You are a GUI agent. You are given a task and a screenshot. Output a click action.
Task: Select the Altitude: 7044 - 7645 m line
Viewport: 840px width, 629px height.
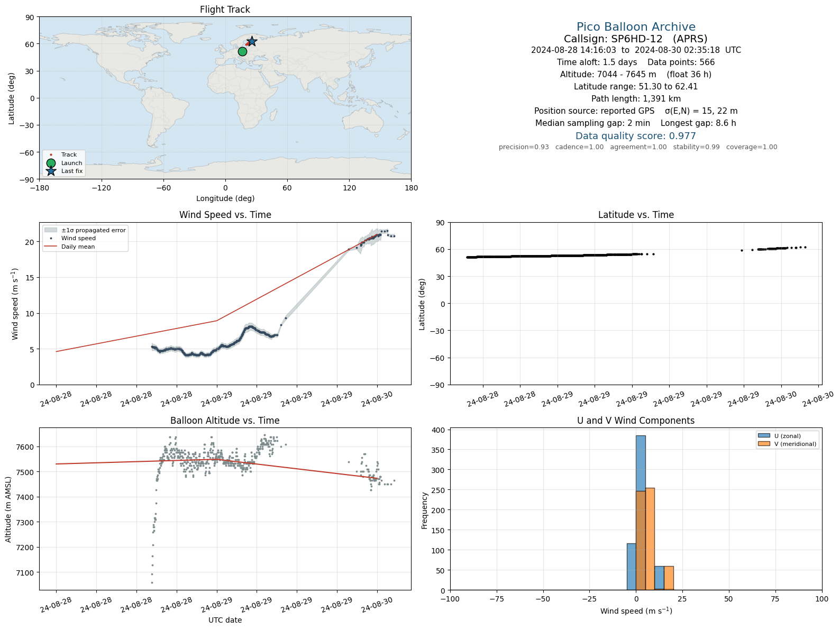coord(636,75)
